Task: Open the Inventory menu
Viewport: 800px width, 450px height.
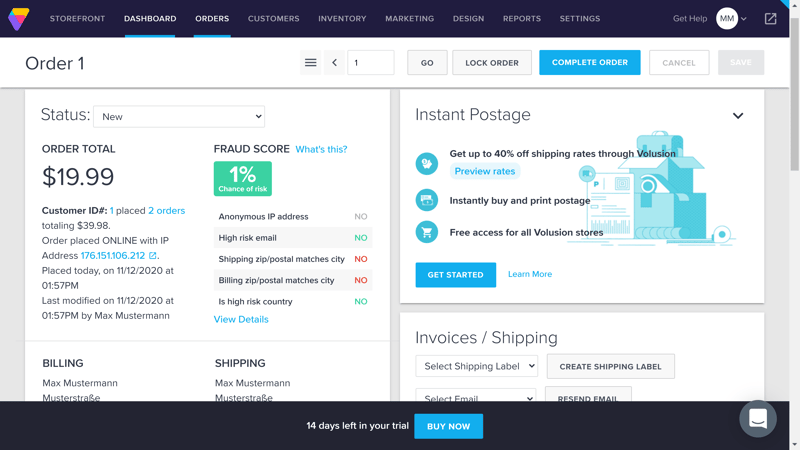Action: [342, 19]
